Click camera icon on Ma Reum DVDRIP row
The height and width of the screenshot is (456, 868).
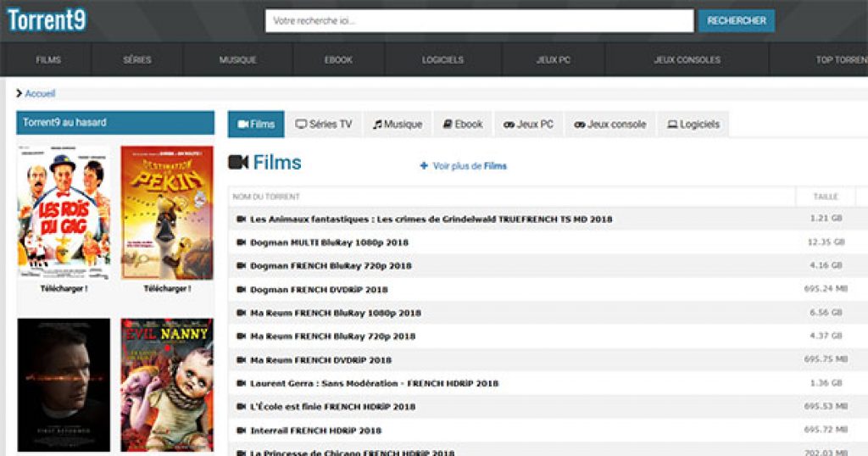click(242, 359)
